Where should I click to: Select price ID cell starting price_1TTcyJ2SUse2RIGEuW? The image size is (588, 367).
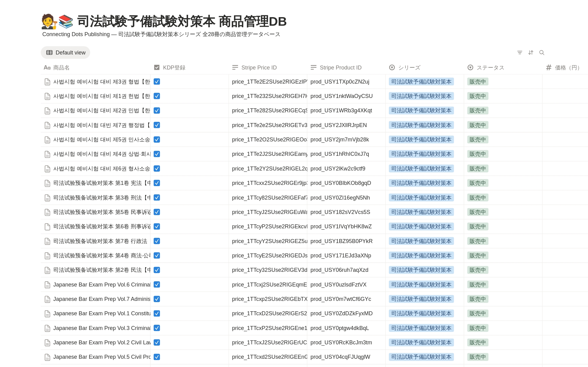pyautogui.click(x=268, y=212)
